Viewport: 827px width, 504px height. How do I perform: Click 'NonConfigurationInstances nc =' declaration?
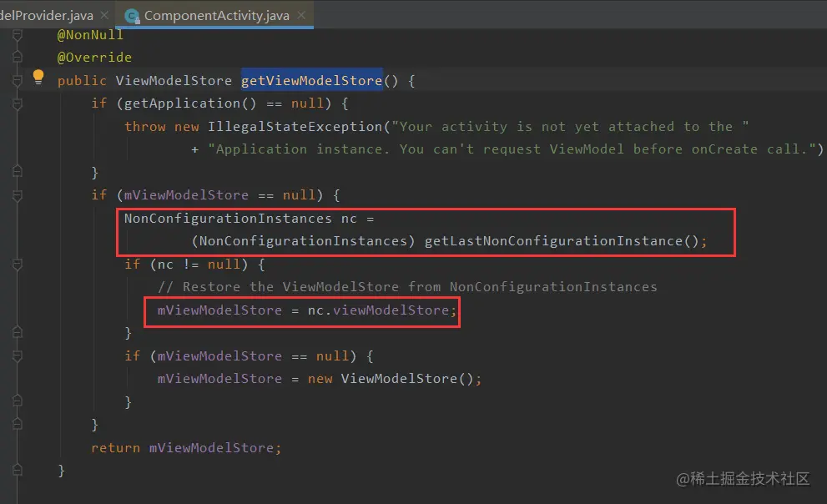[249, 219]
